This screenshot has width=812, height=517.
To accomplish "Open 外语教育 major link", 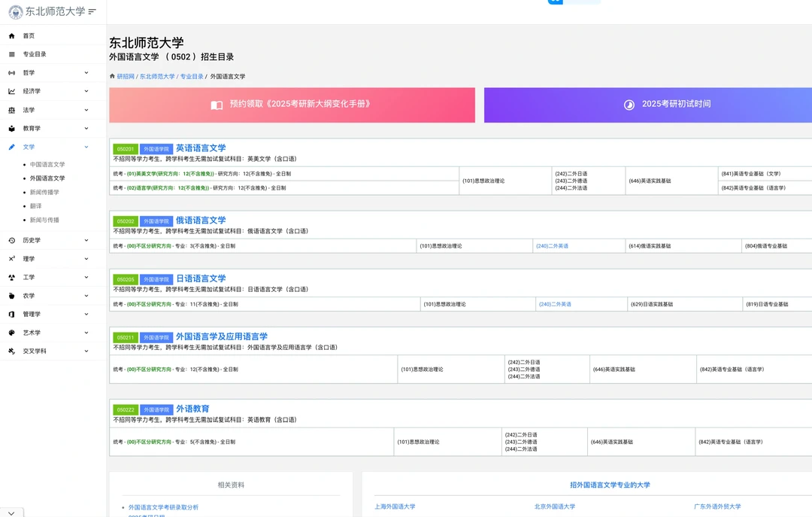I will pos(192,409).
